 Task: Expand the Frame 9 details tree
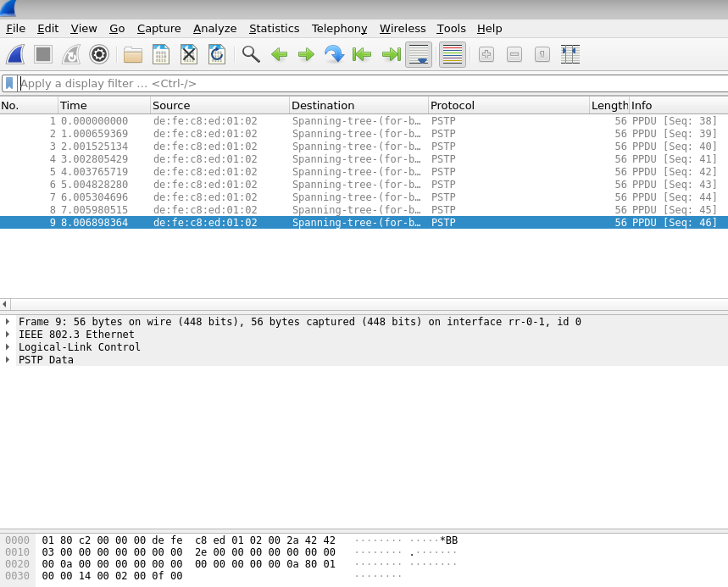tap(8, 322)
